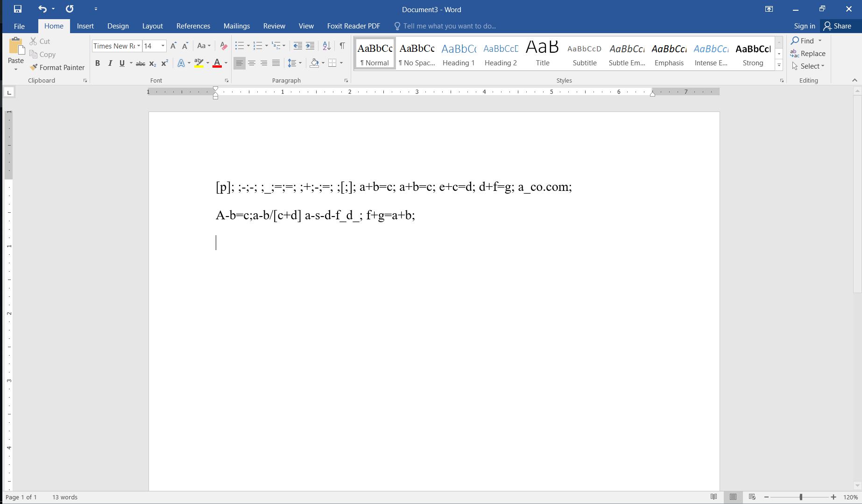Click the red font color swatch
Image resolution: width=862 pixels, height=504 pixels.
pos(217,63)
